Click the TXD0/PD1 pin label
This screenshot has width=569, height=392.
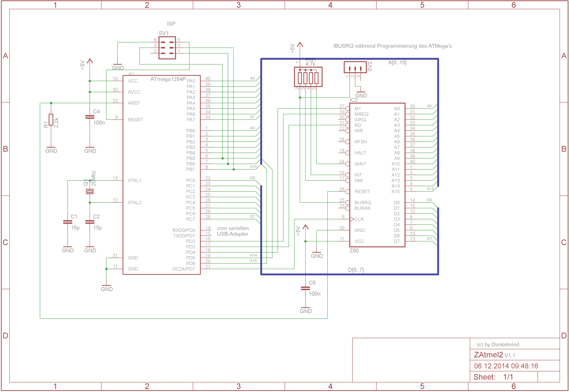point(184,236)
